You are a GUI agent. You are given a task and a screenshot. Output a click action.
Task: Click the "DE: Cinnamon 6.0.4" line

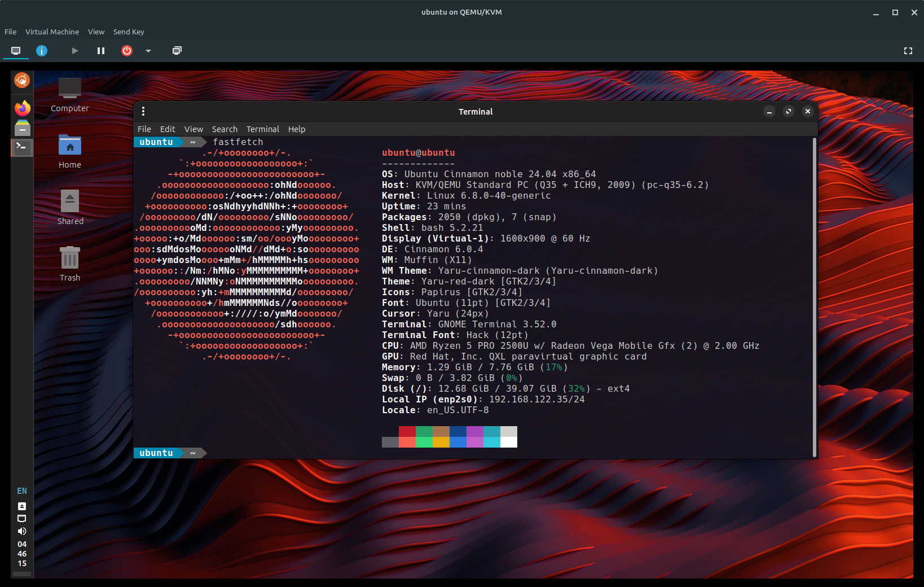[433, 249]
